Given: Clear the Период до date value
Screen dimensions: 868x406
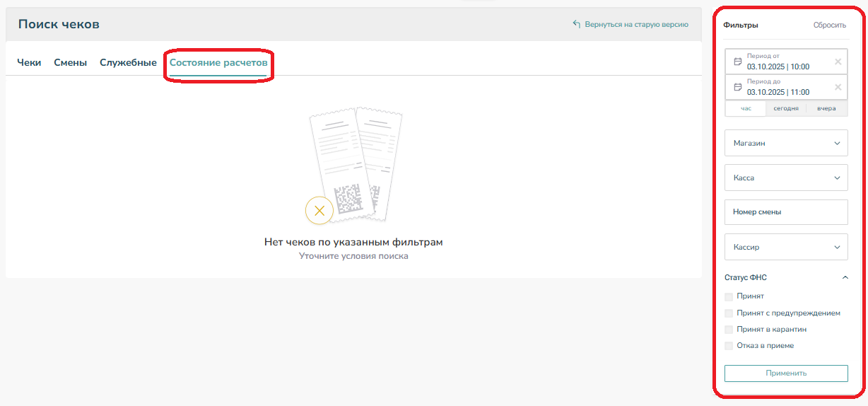Looking at the screenshot, I should click(x=838, y=87).
